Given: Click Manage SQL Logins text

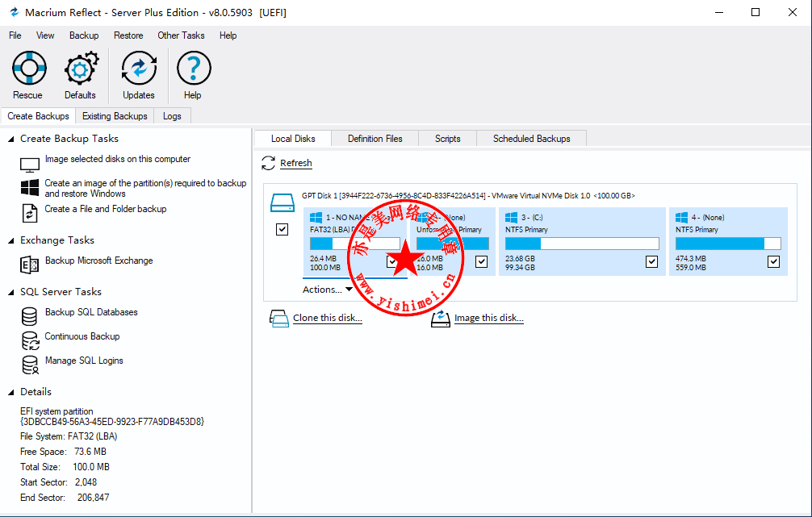Looking at the screenshot, I should pos(84,361).
